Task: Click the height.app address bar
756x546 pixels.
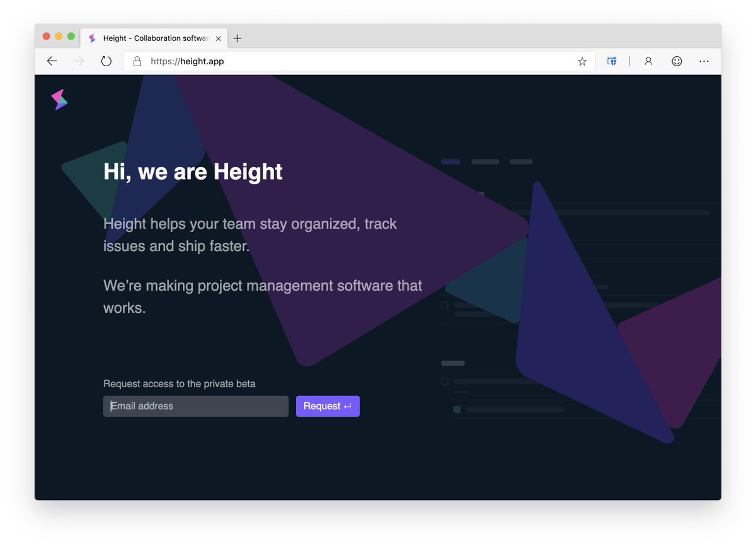Action: point(359,61)
